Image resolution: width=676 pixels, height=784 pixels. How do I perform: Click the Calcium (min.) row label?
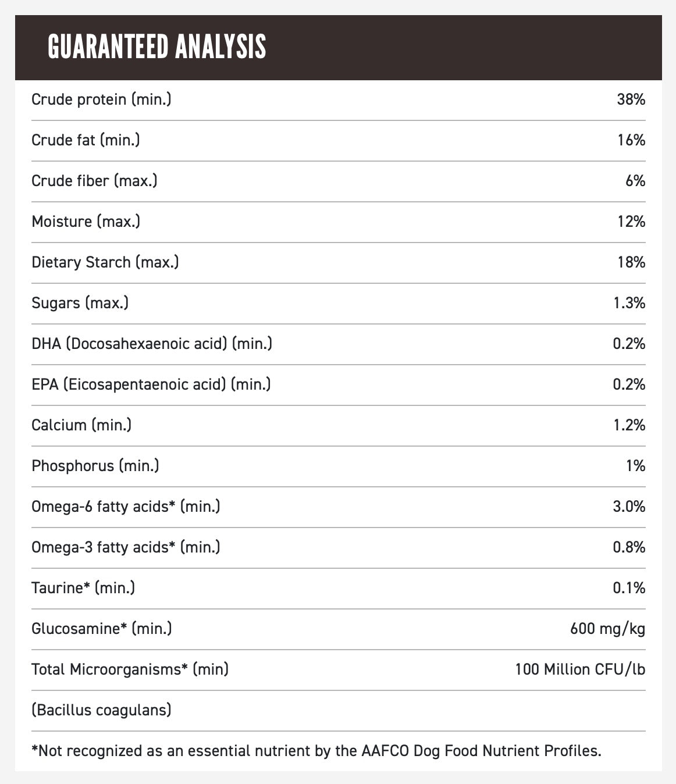pos(81,425)
